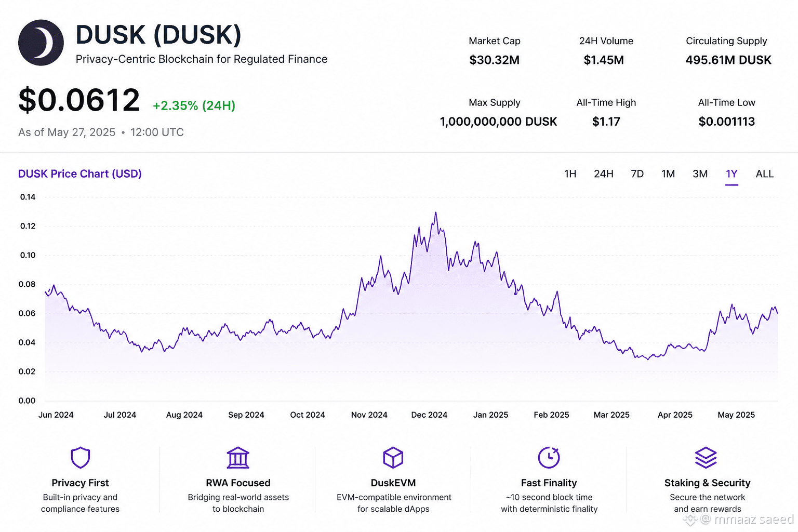Click the Privacy-Centric Blockchain tagline
Image resolution: width=798 pixels, height=532 pixels.
(x=202, y=59)
